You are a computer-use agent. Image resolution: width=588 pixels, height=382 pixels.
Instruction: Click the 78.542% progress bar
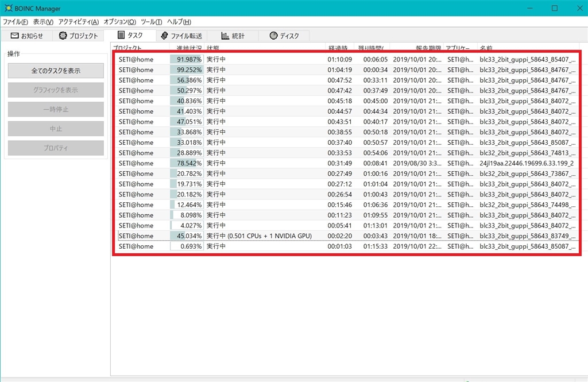tap(187, 163)
